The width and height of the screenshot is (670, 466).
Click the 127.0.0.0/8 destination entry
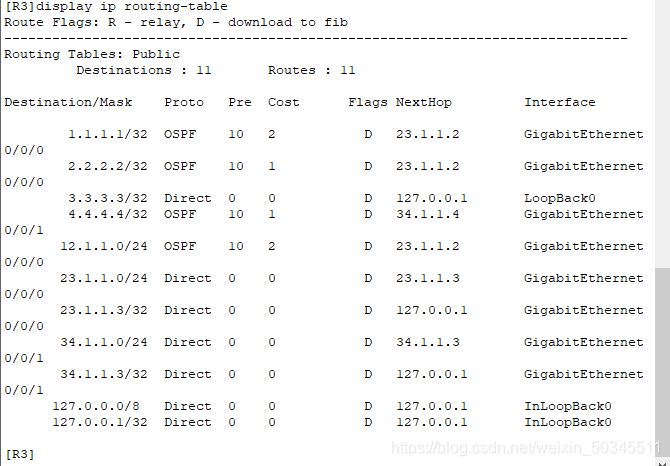pyautogui.click(x=96, y=406)
